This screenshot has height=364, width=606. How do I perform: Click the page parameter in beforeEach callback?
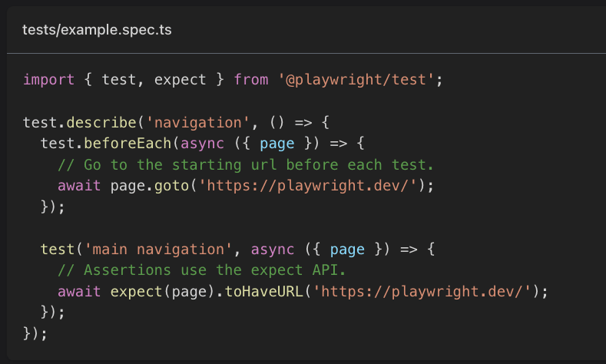tap(273, 144)
